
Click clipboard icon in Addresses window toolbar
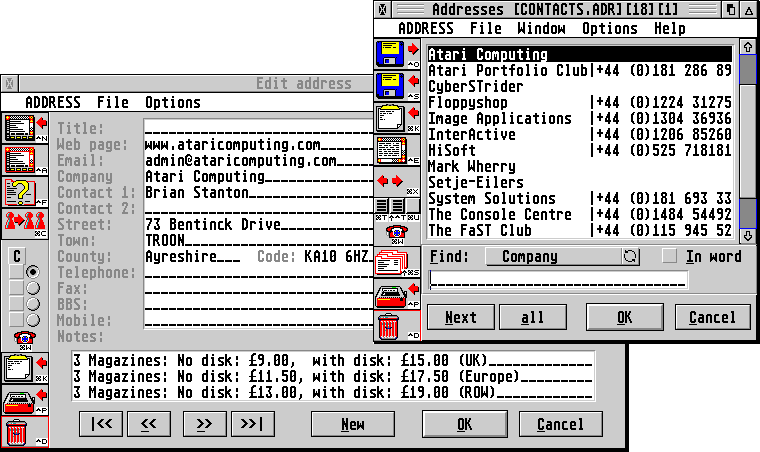[397, 118]
